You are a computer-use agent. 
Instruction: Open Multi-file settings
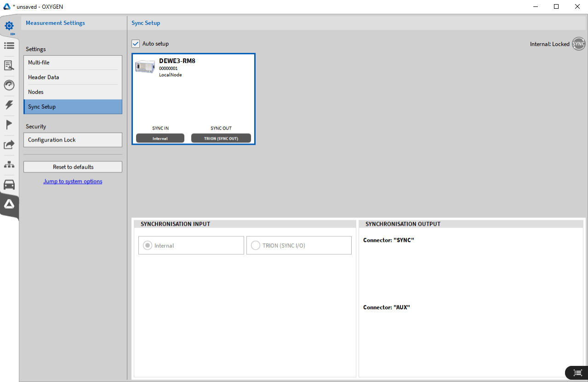point(73,63)
